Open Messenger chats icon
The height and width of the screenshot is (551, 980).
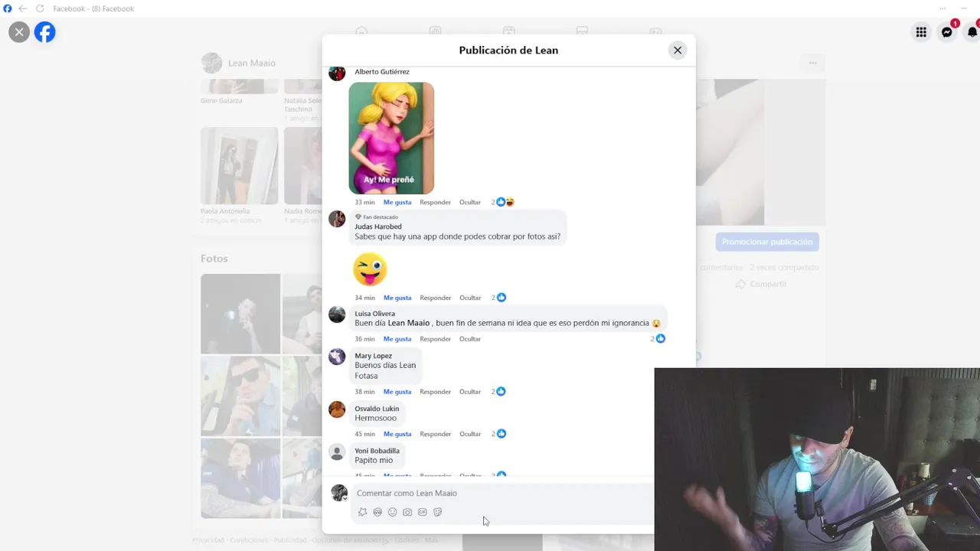pyautogui.click(x=947, y=32)
